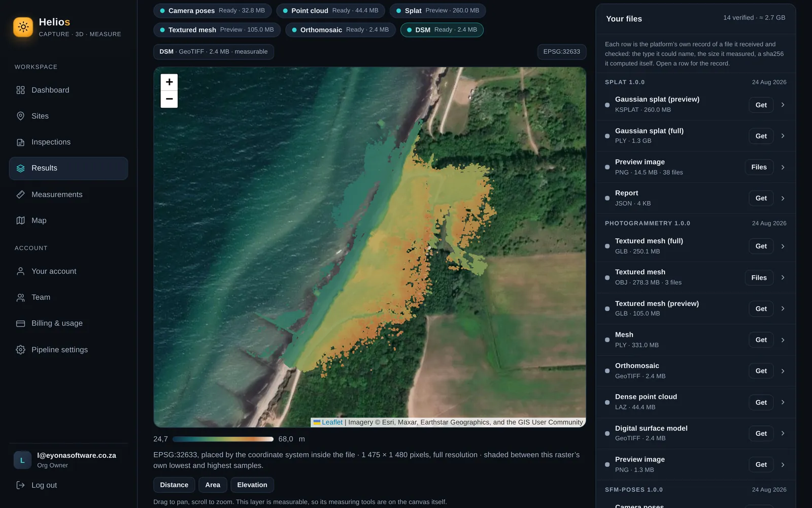Screen dimensions: 812x508
Task: Activate the Elevation measuring tool
Action: point(252,485)
